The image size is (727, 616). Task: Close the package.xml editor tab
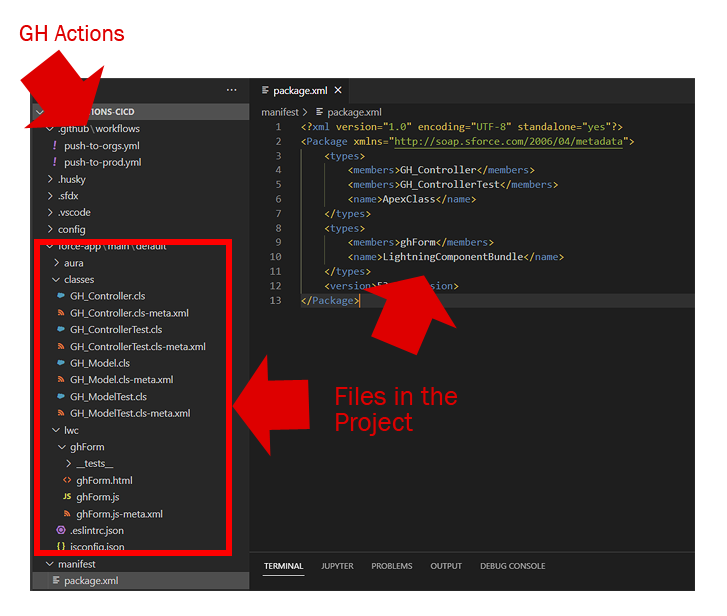point(338,90)
